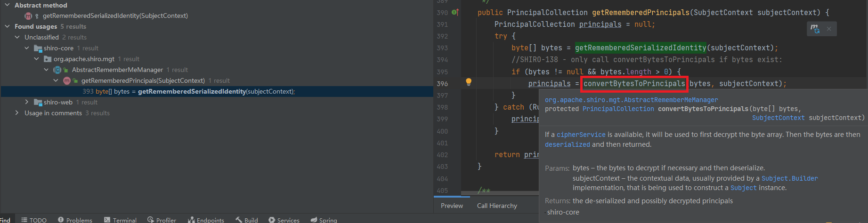Switch to the Preview tab
Screen dimensions: 868x223
(x=452, y=206)
